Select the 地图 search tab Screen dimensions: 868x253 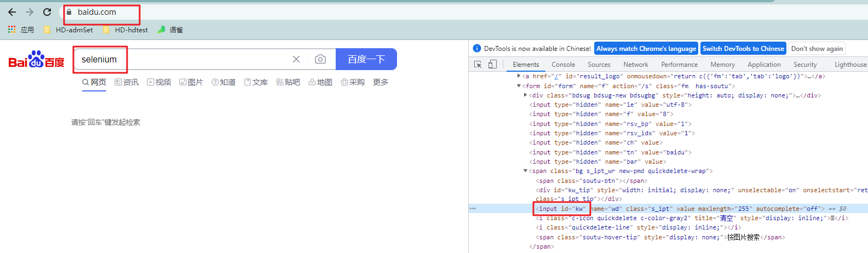(320, 82)
